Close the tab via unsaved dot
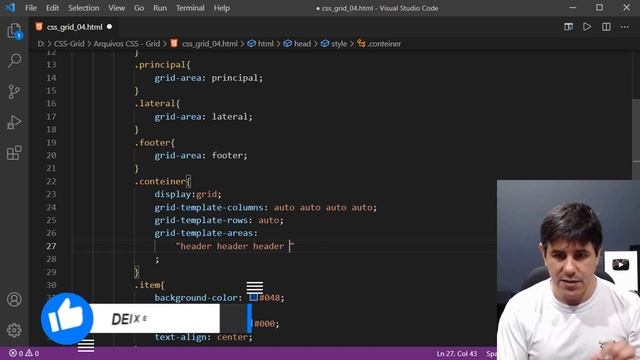Viewport: 640px width, 360px height. click(109, 27)
